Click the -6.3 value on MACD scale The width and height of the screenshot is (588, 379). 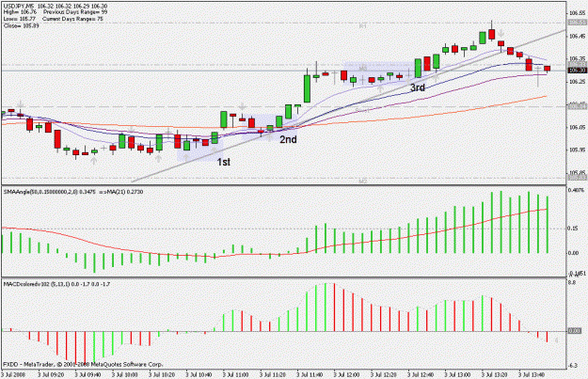tap(573, 366)
